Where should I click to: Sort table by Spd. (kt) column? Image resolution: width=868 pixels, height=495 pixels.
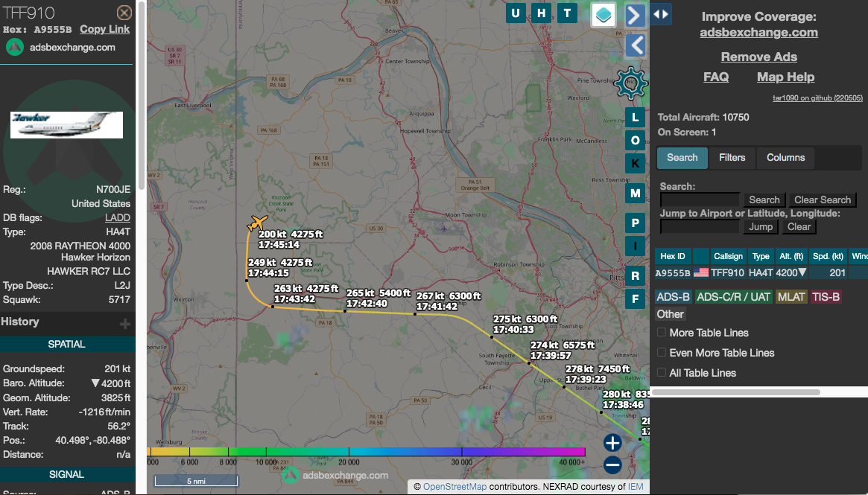[x=828, y=256]
